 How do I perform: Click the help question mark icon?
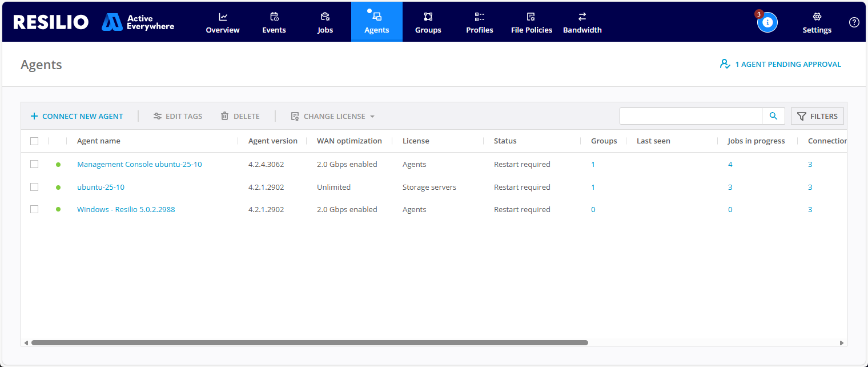pos(854,22)
